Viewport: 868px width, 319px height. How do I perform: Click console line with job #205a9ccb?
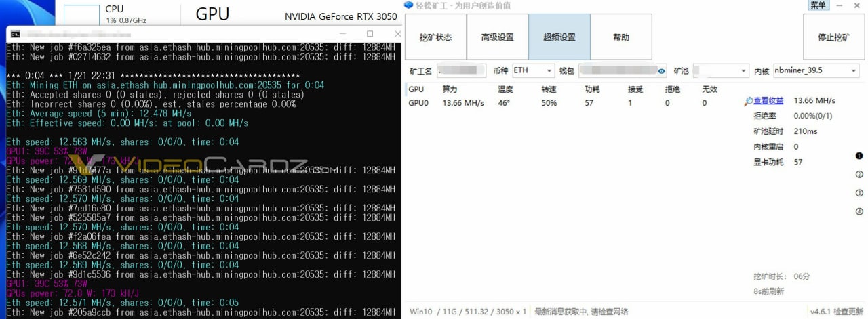click(201, 313)
